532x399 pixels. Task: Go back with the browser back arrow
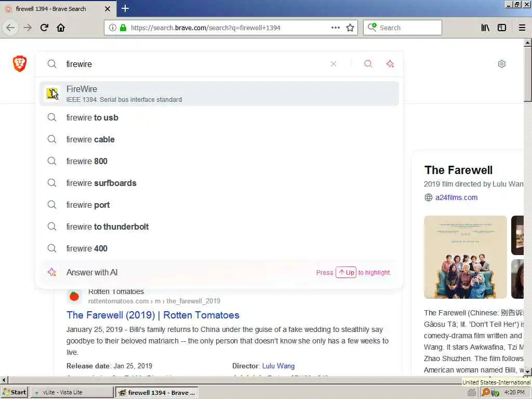tap(10, 28)
